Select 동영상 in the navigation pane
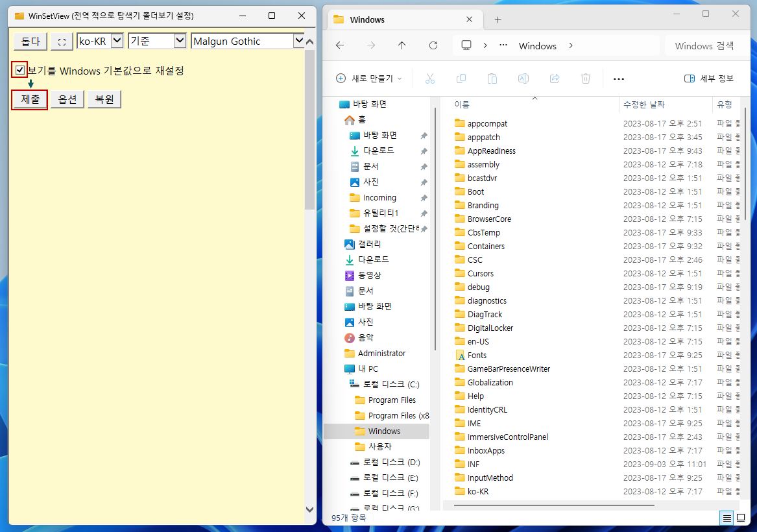 click(x=363, y=275)
